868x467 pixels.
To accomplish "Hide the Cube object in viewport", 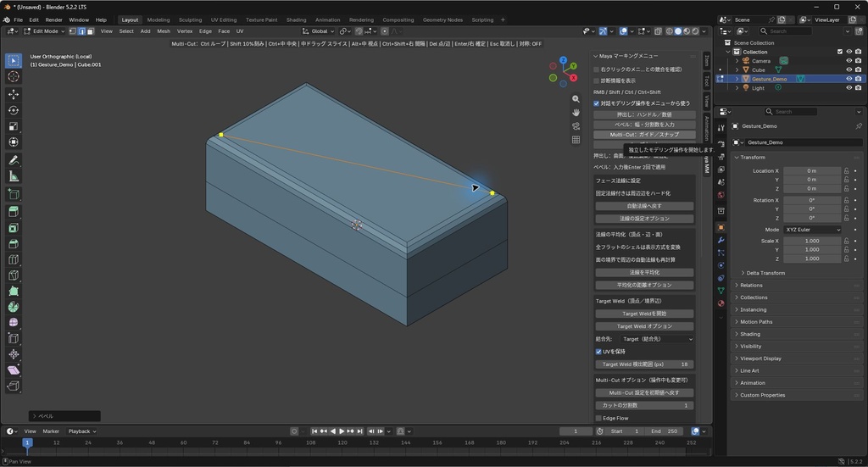I will [849, 69].
